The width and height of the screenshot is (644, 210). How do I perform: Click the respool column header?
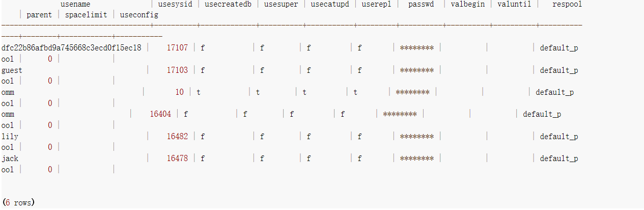pos(567,4)
